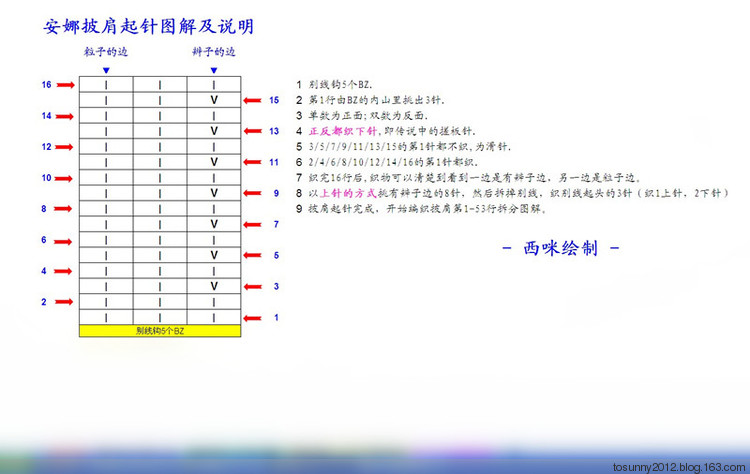This screenshot has height=474, width=750.
Task: Select row number 15 label
Action: click(x=274, y=100)
